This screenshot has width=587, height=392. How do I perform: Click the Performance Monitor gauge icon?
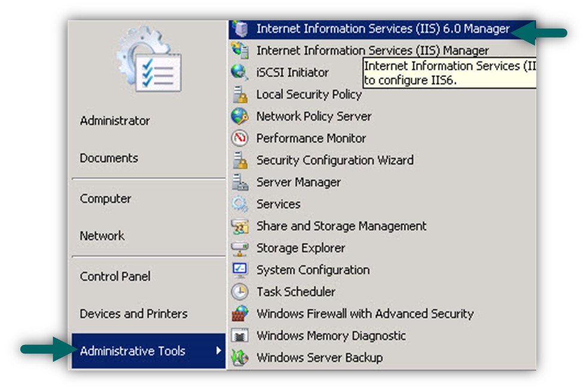point(240,138)
